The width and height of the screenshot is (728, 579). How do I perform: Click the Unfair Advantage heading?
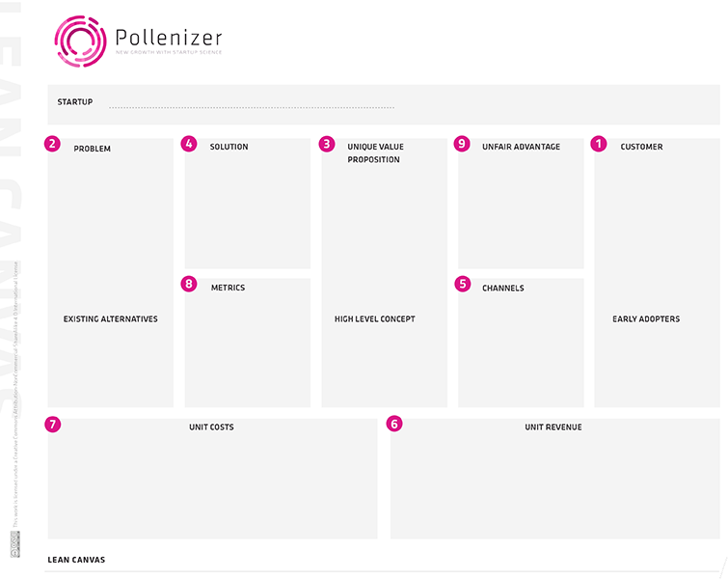[x=521, y=148]
